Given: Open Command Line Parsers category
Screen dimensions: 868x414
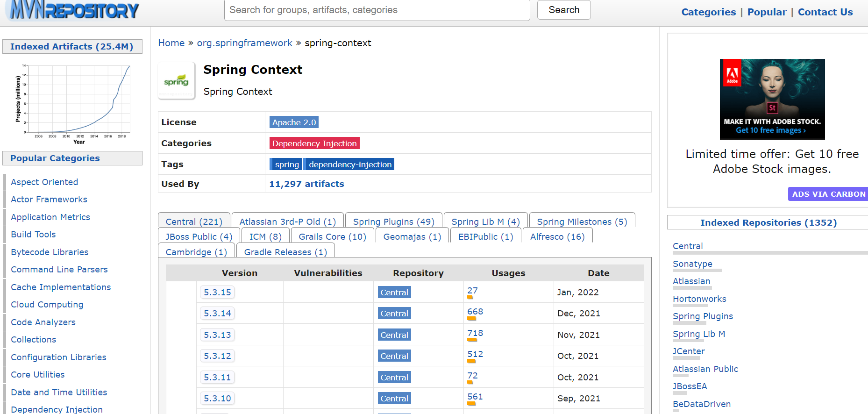Looking at the screenshot, I should (59, 270).
